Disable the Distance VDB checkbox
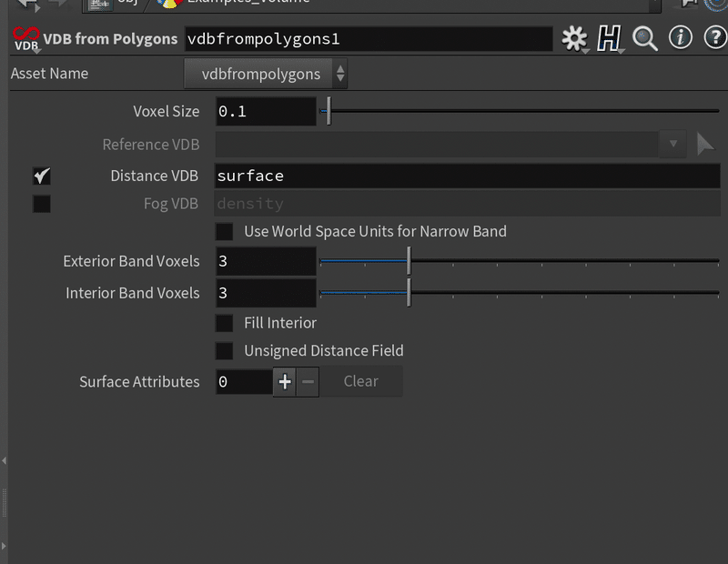 click(x=42, y=176)
